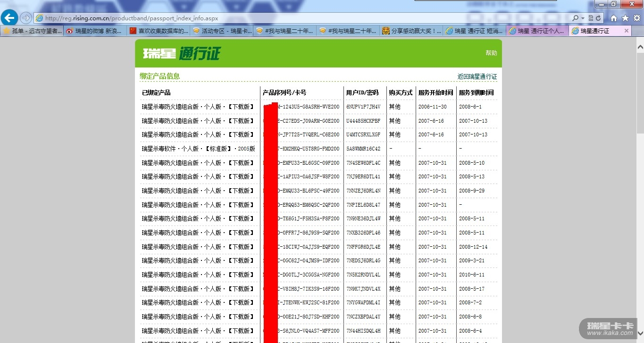Screen dimensions: 644x343
Task: Click user ID 7NFFGR6DJL4E
Action: [363, 247]
